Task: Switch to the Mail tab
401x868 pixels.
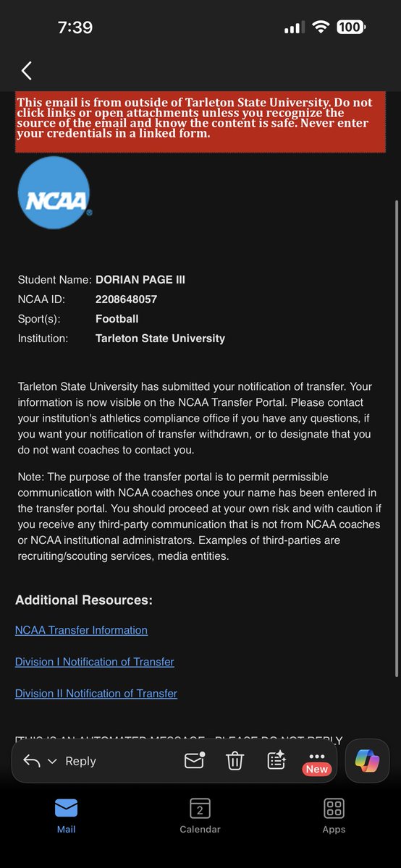Action: 67,816
